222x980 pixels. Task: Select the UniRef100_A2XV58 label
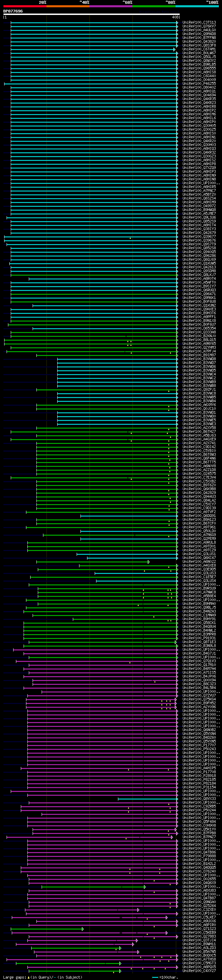point(199,428)
